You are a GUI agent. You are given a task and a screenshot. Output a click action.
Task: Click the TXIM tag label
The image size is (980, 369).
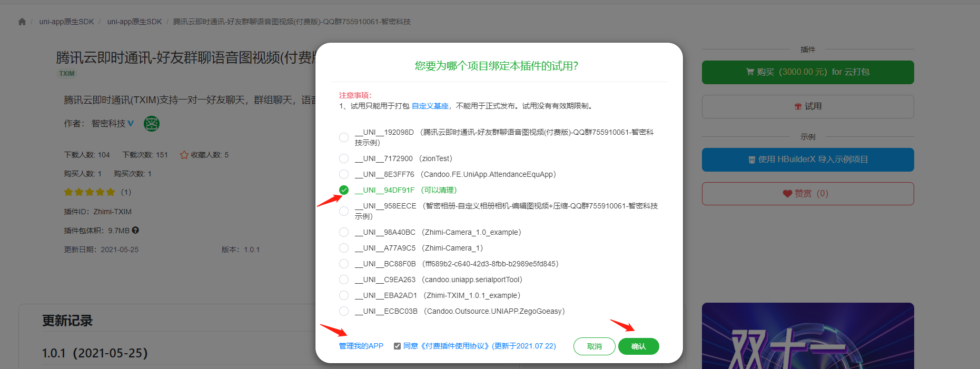tap(67, 74)
